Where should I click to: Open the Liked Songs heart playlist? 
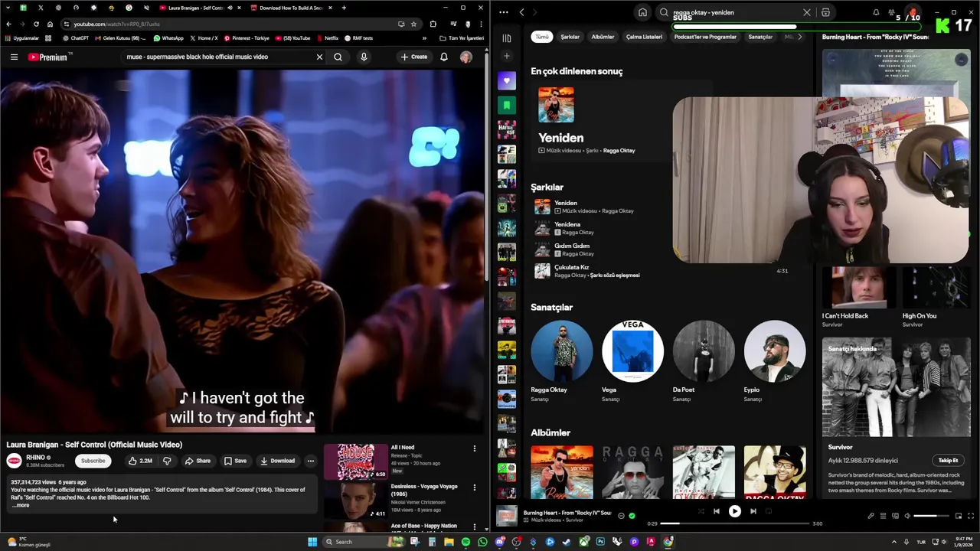pyautogui.click(x=506, y=80)
